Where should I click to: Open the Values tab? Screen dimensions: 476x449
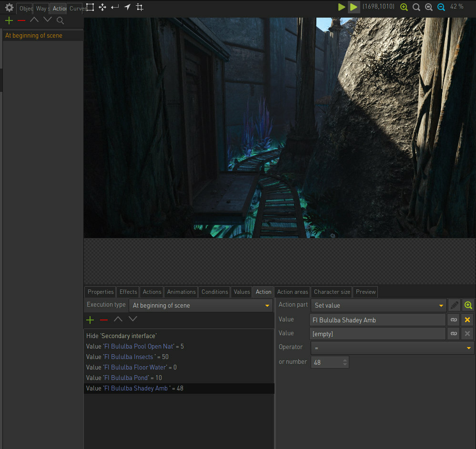click(x=242, y=292)
